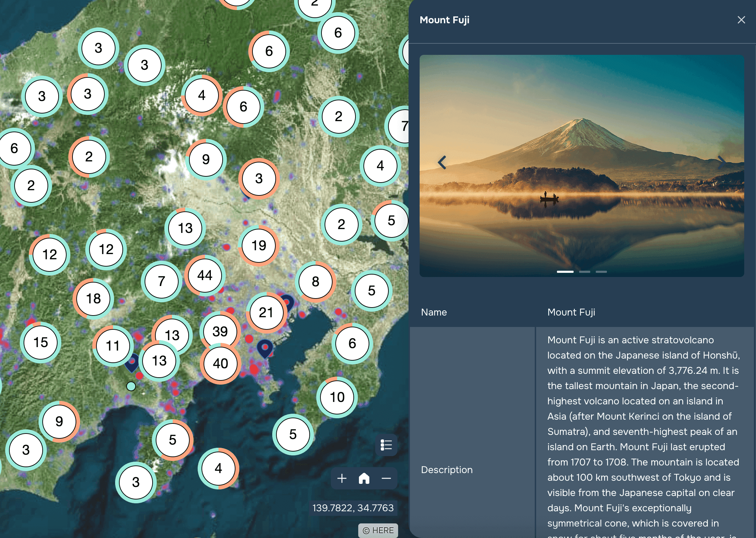756x538 pixels.
Task: Expand the cluster marker labeled 44
Action: click(x=205, y=275)
